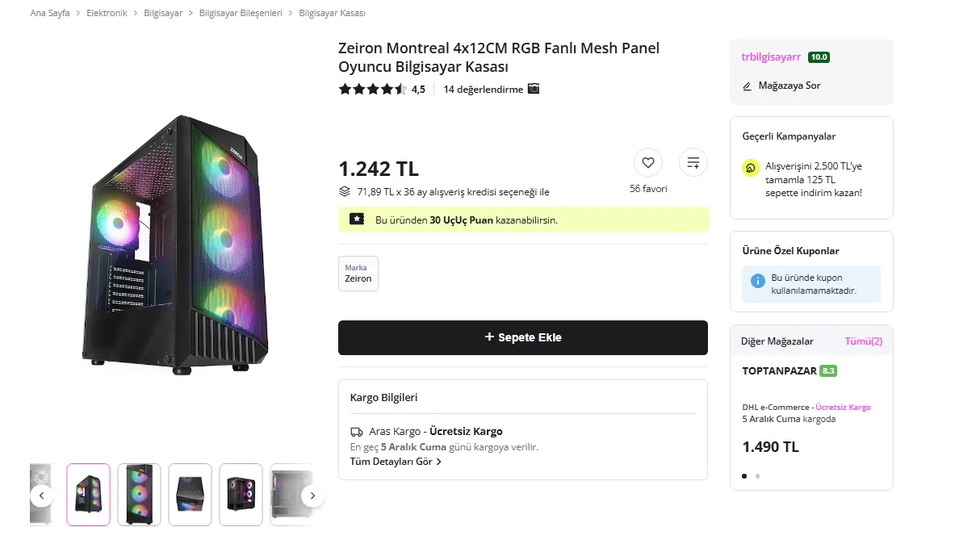View all other sellers via Tümü(2)
980x548 pixels.
(x=863, y=341)
